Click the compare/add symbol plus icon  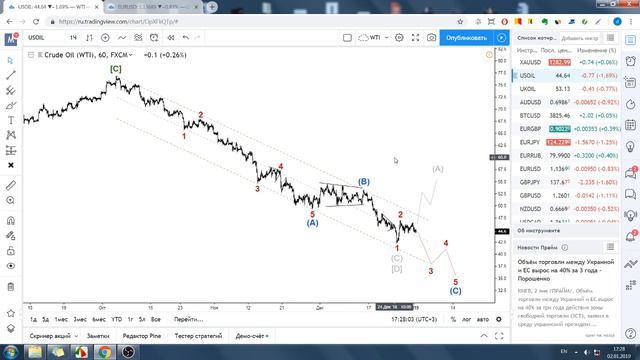pos(105,38)
